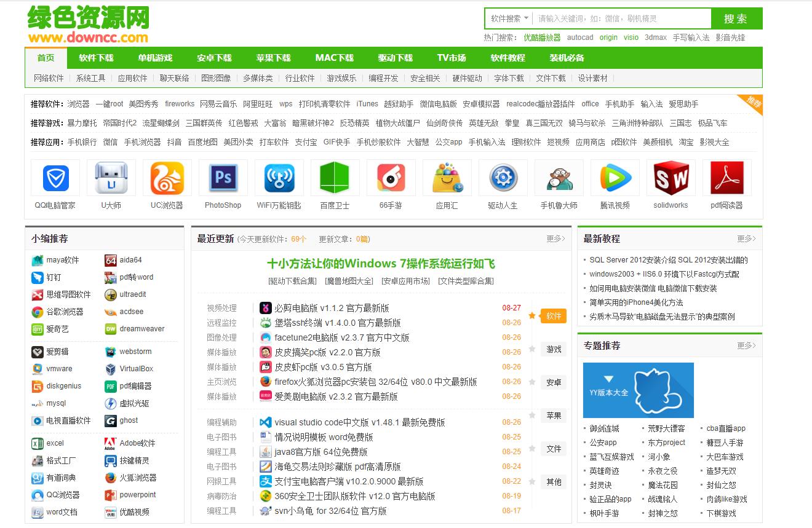Expand 更多 in 最近更新 header
The width and height of the screenshot is (812, 528).
click(x=555, y=238)
